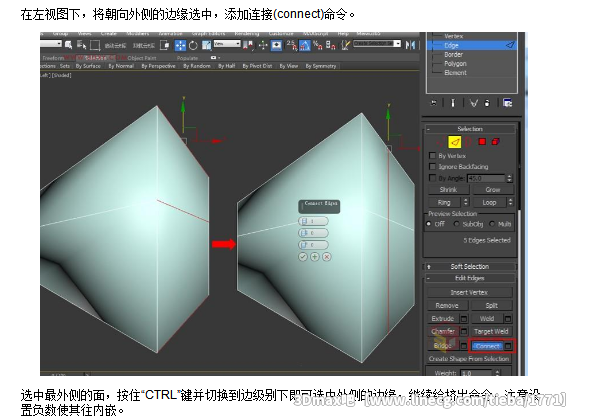This screenshot has width=606, height=419.
Task: Select the Vertex sub-object icon
Action: pyautogui.click(x=440, y=142)
